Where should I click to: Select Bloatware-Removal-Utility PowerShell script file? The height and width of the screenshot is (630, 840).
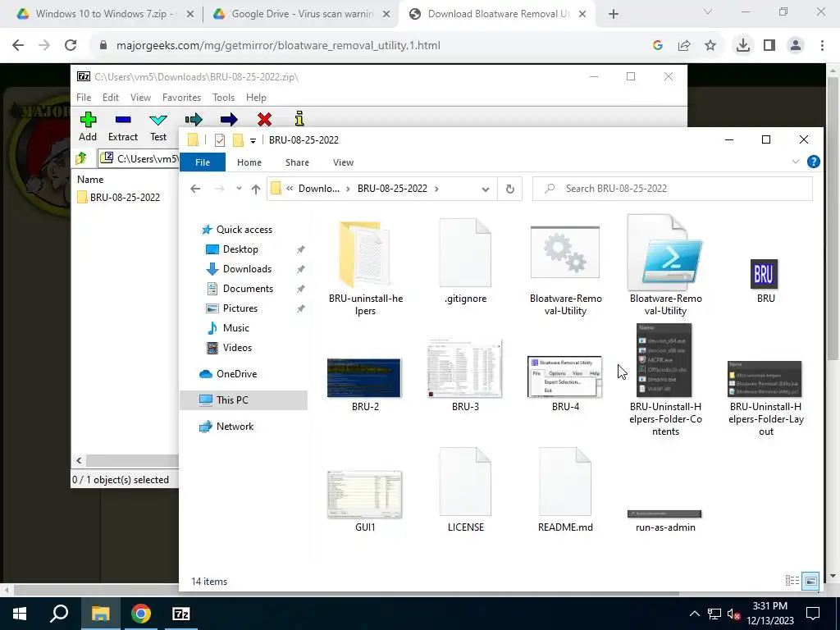(x=665, y=267)
